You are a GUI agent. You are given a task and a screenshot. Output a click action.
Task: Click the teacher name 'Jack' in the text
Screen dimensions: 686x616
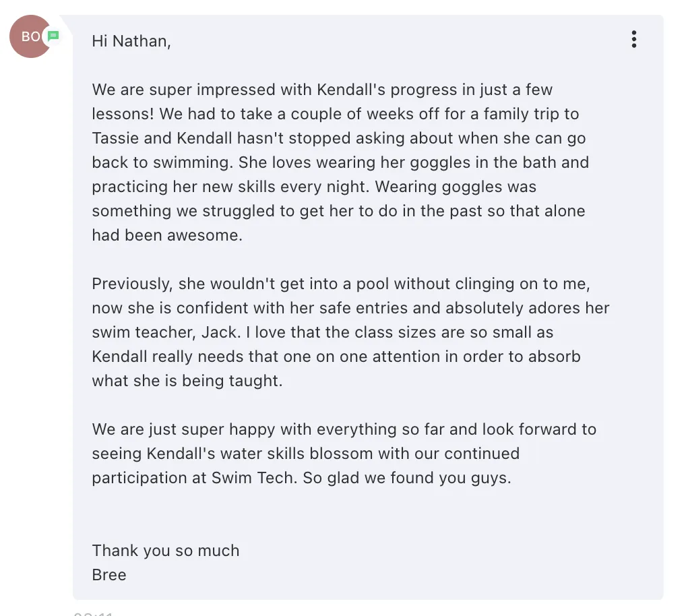(221, 332)
